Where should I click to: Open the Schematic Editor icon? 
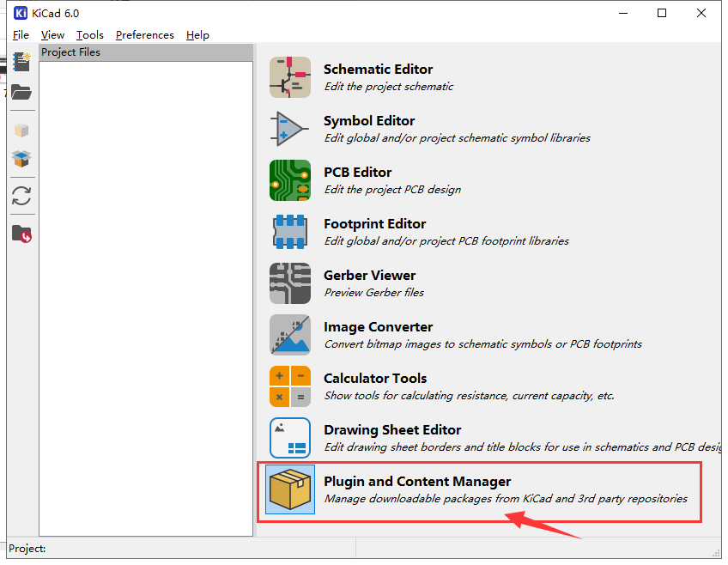[290, 77]
